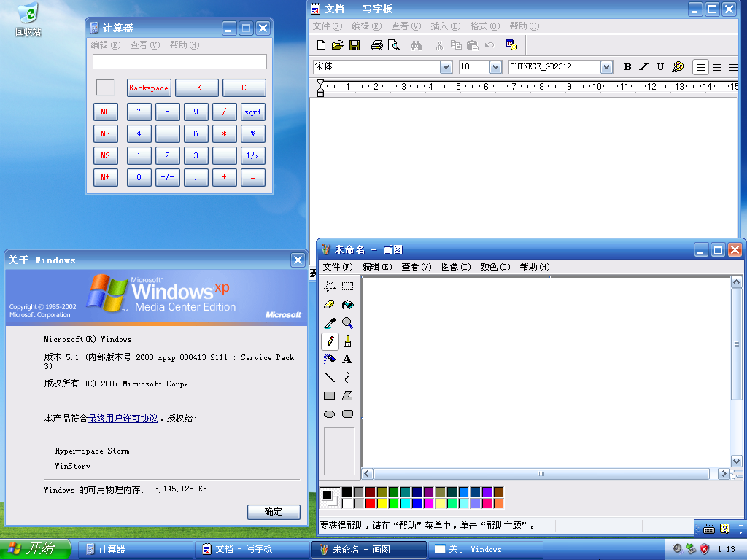
Task: Select the Fill With Color bucket tool
Action: (348, 305)
